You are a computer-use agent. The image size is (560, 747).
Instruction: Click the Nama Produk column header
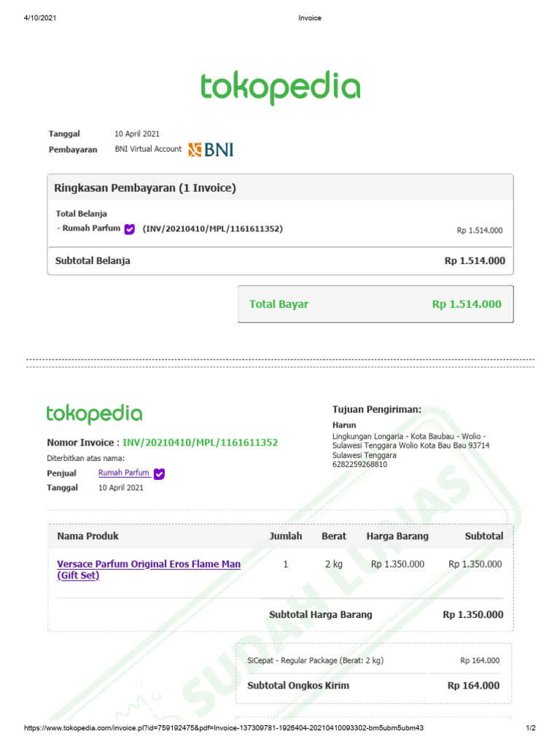88,536
